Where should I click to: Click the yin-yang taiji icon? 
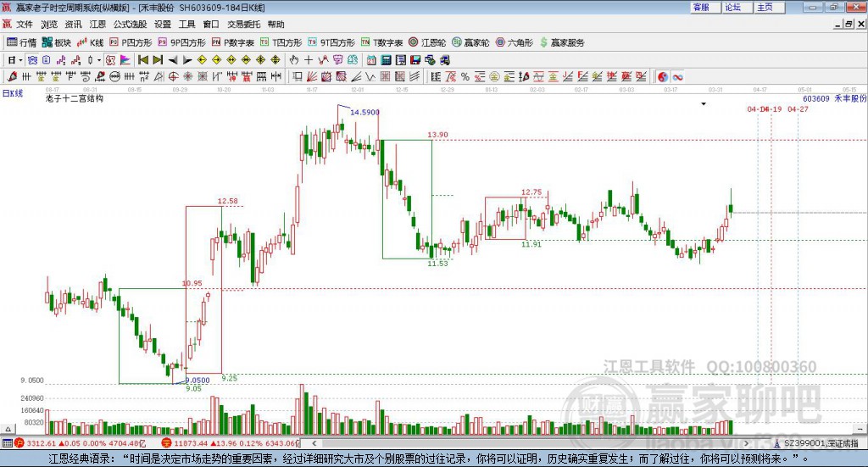click(663, 77)
